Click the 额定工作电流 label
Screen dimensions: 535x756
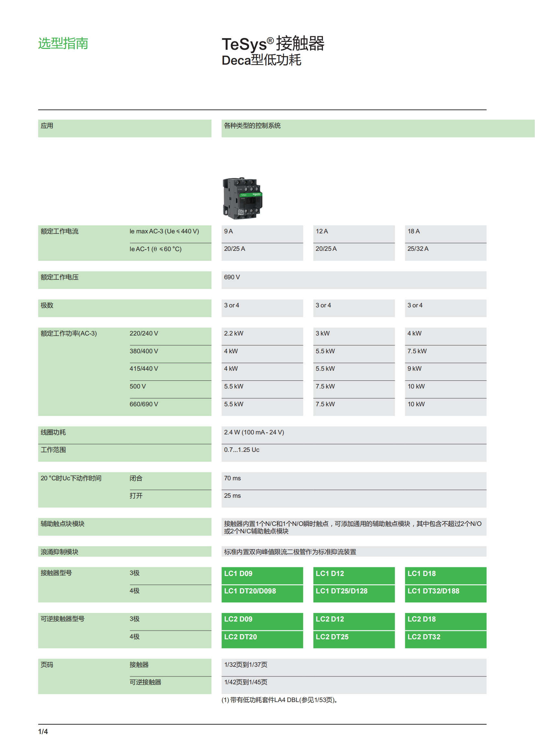click(60, 231)
